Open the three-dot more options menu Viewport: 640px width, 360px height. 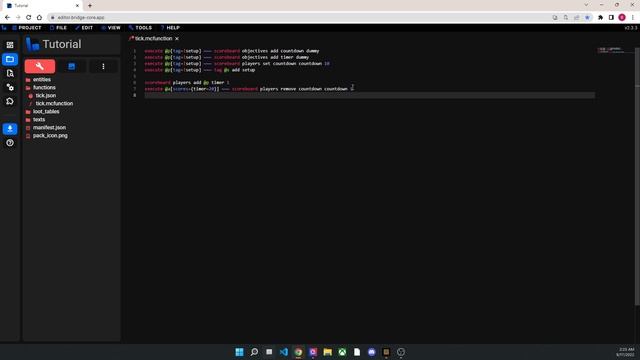pyautogui.click(x=103, y=66)
